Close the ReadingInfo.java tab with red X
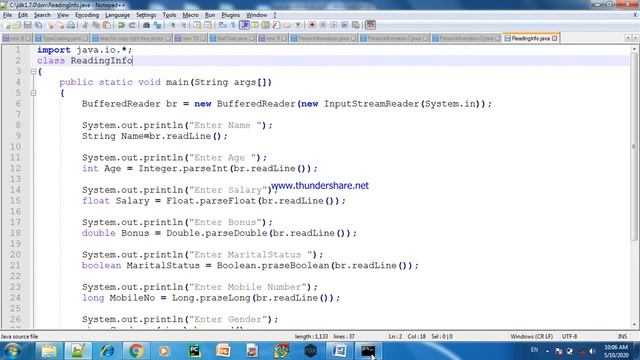The width and height of the screenshot is (640, 360). [554, 38]
